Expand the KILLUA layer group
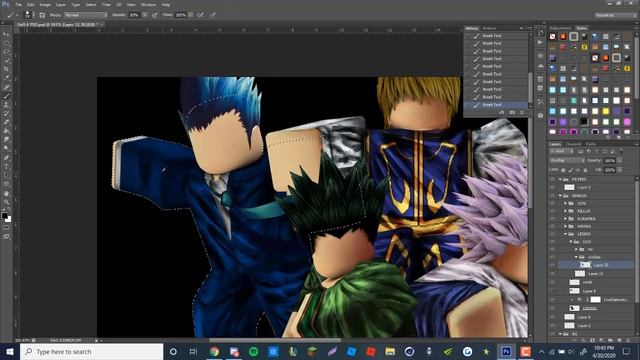Viewport: 640px width, 360px height. 566,211
